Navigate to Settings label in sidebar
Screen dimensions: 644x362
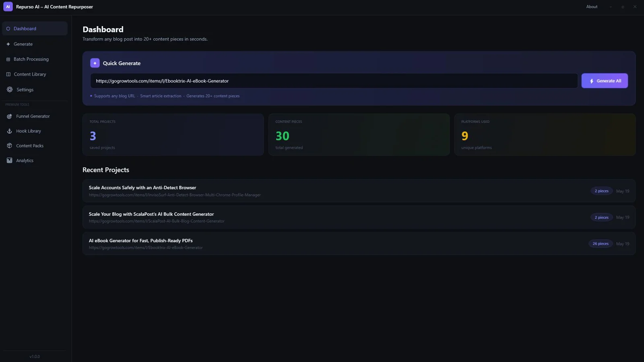pyautogui.click(x=25, y=90)
